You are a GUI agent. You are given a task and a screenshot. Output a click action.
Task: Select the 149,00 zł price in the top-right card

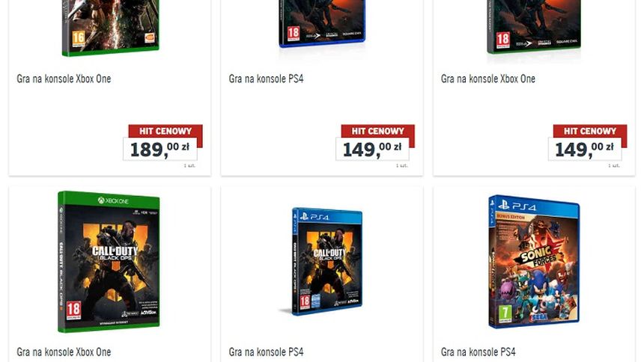pyautogui.click(x=585, y=149)
